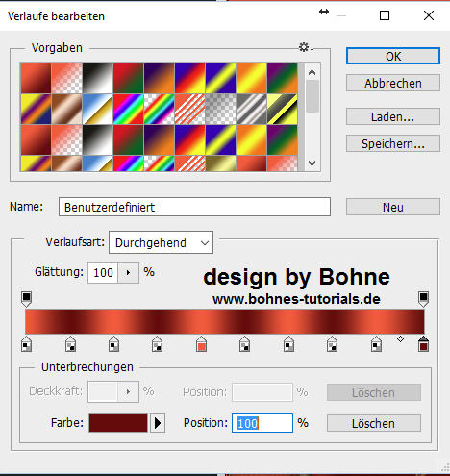
Task: Choose the black-to-white gradient preset in first row
Action: click(98, 78)
